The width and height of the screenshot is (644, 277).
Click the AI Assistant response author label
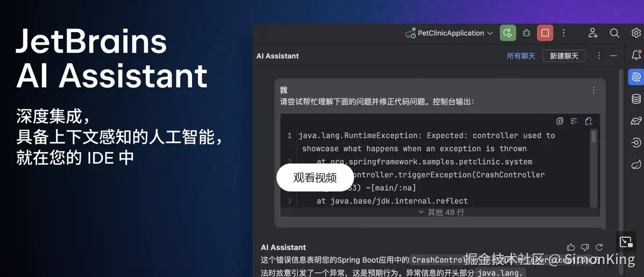coord(284,247)
